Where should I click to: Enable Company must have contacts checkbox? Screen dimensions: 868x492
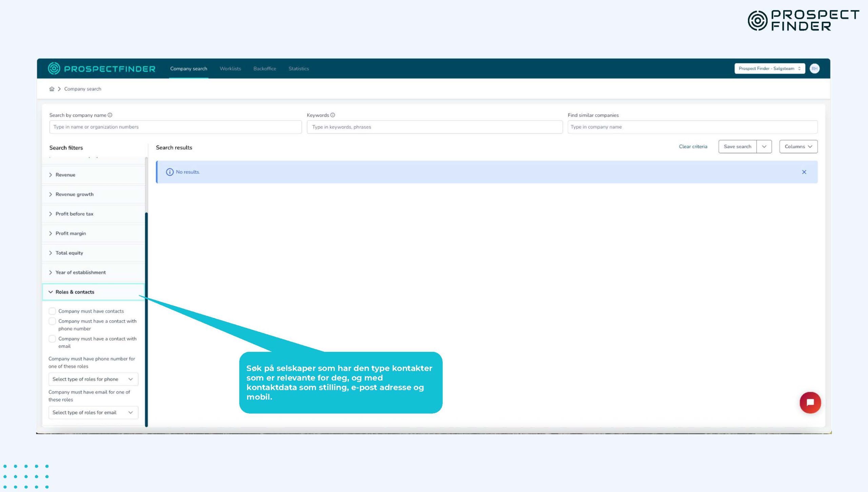pos(52,311)
